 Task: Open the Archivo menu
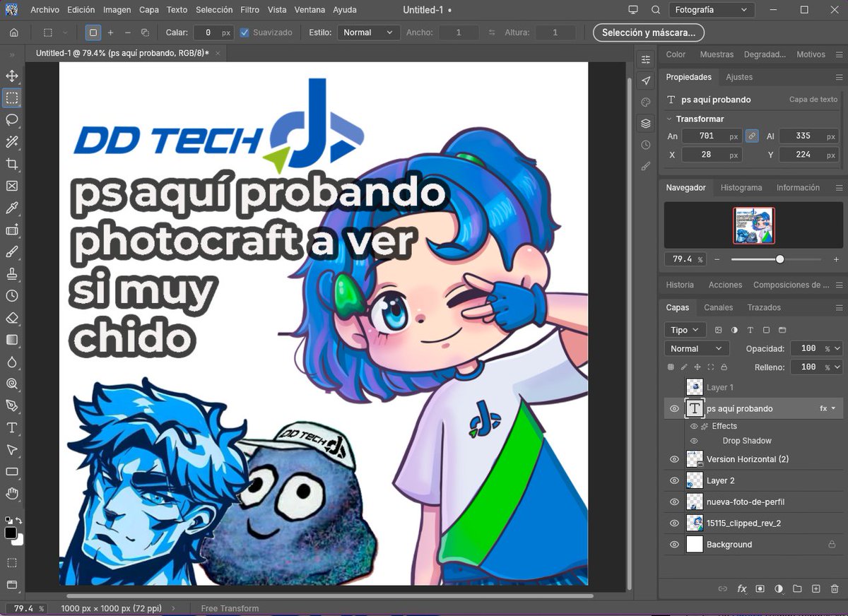(45, 10)
